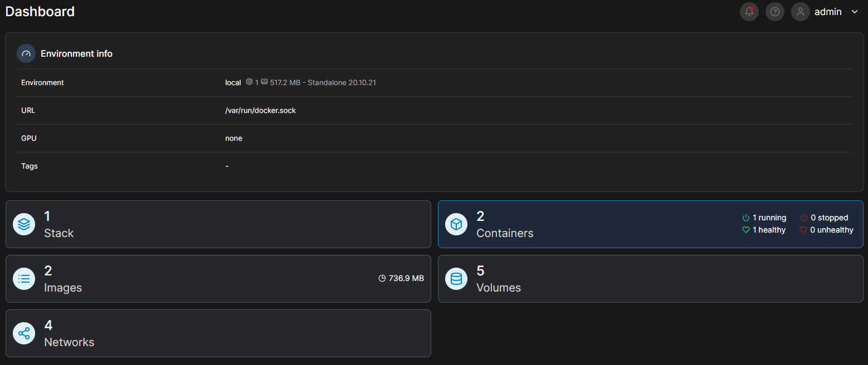
Task: Click the 736.9 MB image size indicator
Action: click(x=401, y=278)
